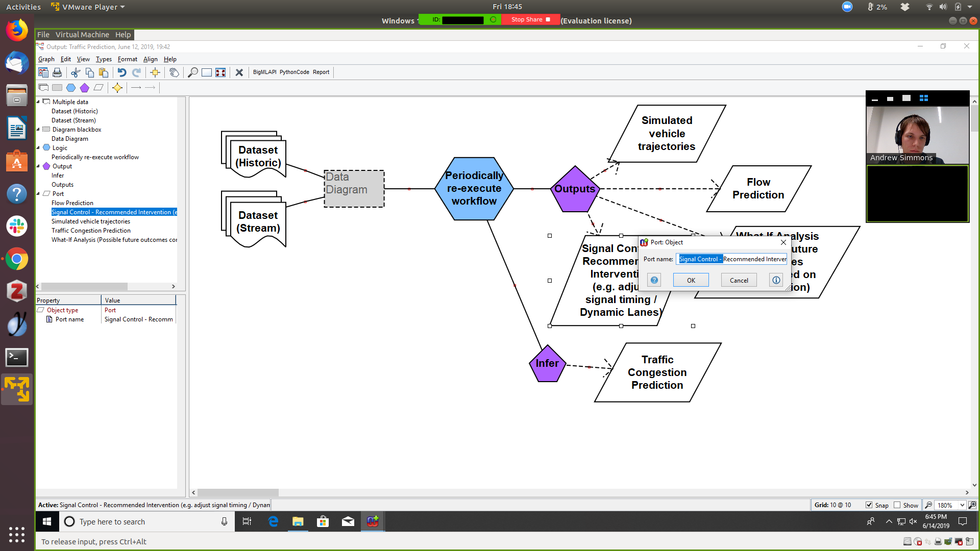Select the solid arrow relationship tool
This screenshot has width=980, height=551.
pyautogui.click(x=136, y=88)
